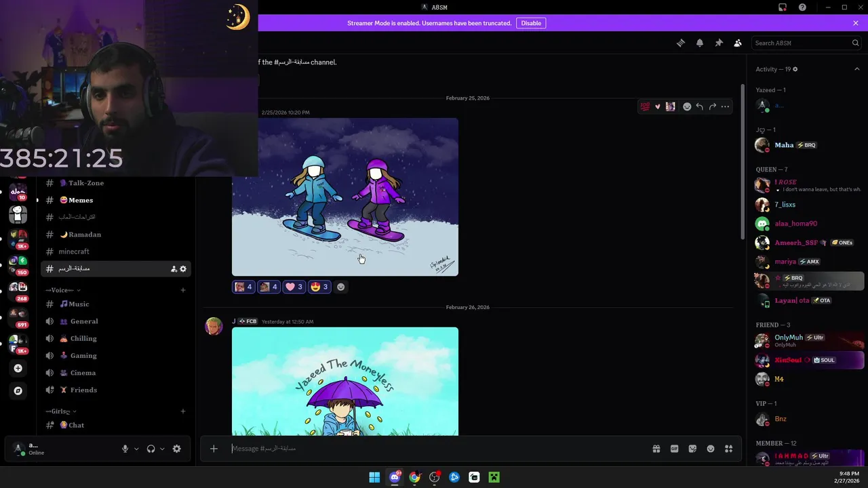Viewport: 868px width, 488px height.
Task: Add a reaction below the snowboard image
Action: coord(341,287)
